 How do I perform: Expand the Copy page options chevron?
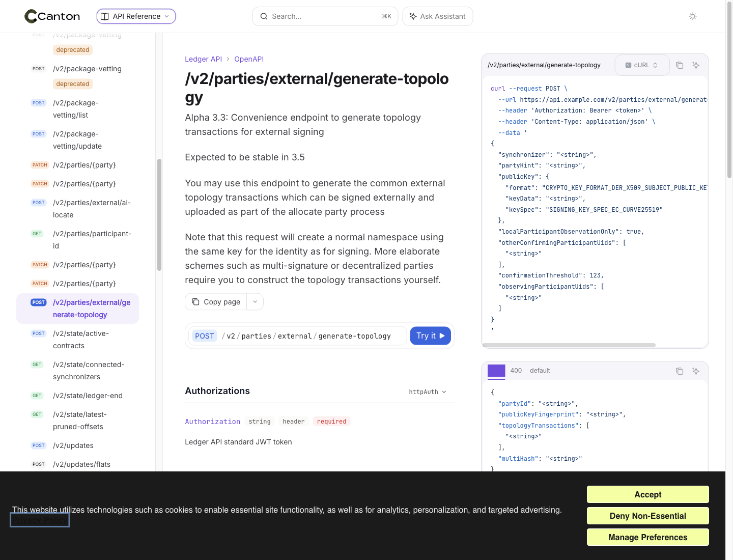point(255,302)
